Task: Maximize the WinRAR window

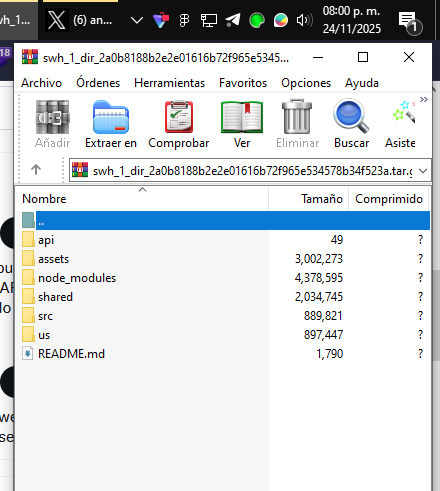Action: pos(363,57)
